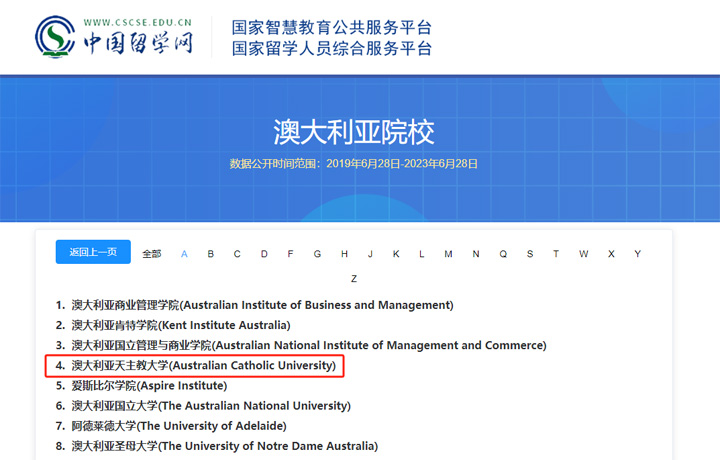Click the CSCSE green and blue logo icon
The image size is (720, 460).
(x=55, y=37)
